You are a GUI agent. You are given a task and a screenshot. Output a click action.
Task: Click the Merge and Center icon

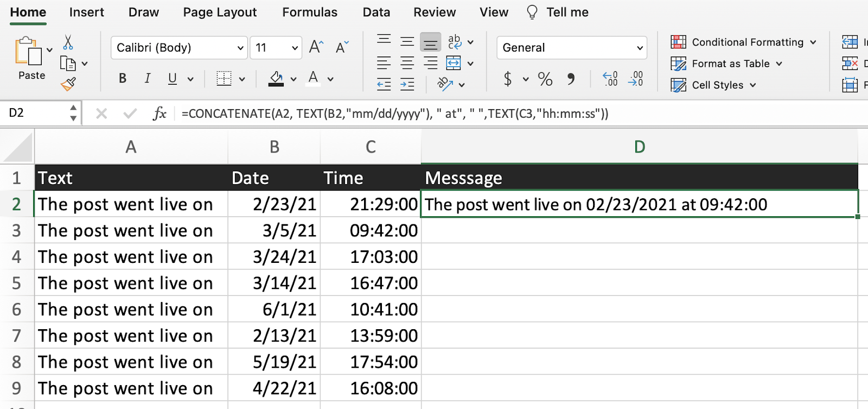pos(454,64)
